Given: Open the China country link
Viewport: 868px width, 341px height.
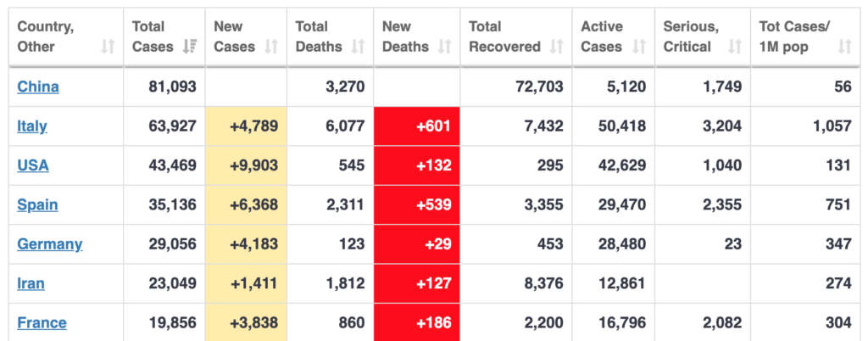Looking at the screenshot, I should 38,87.
